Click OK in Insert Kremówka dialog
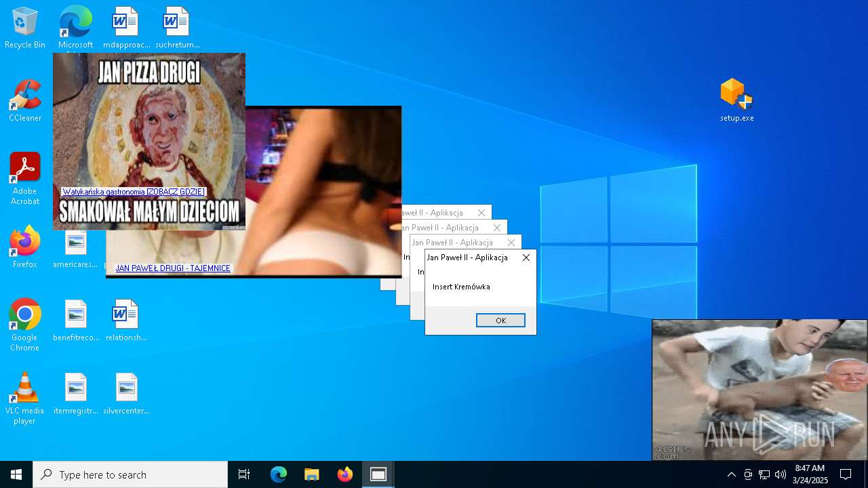The image size is (868, 488). (x=500, y=321)
